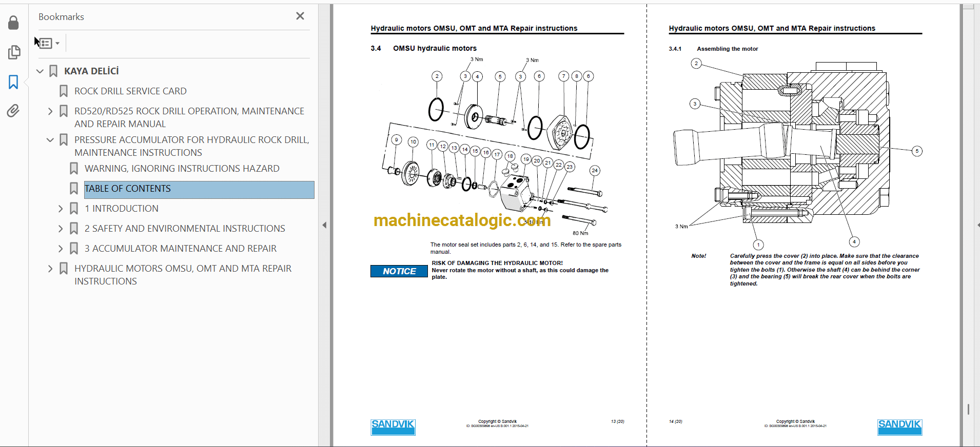Expand the right-side pane with the edge arrow
980x447 pixels.
[x=977, y=225]
